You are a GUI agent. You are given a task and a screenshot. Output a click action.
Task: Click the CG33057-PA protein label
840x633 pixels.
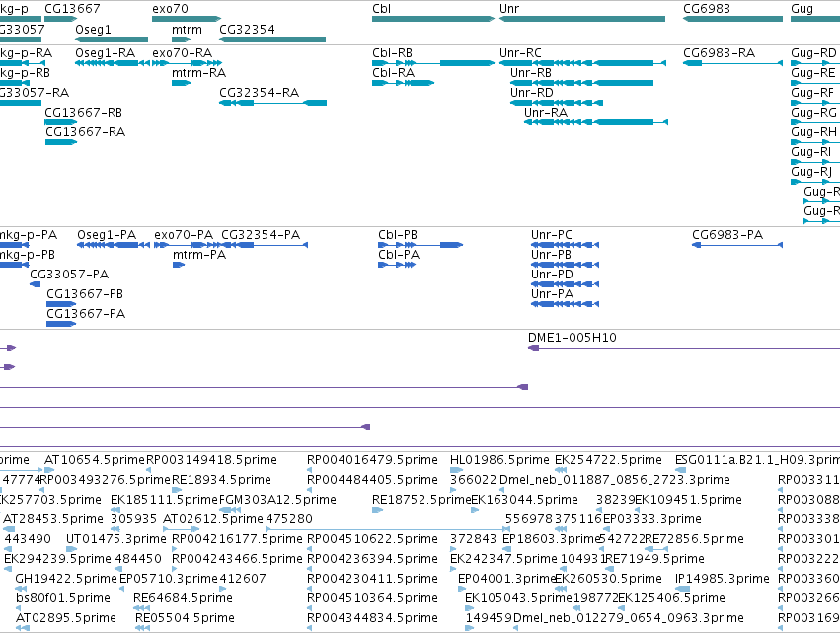69,275
